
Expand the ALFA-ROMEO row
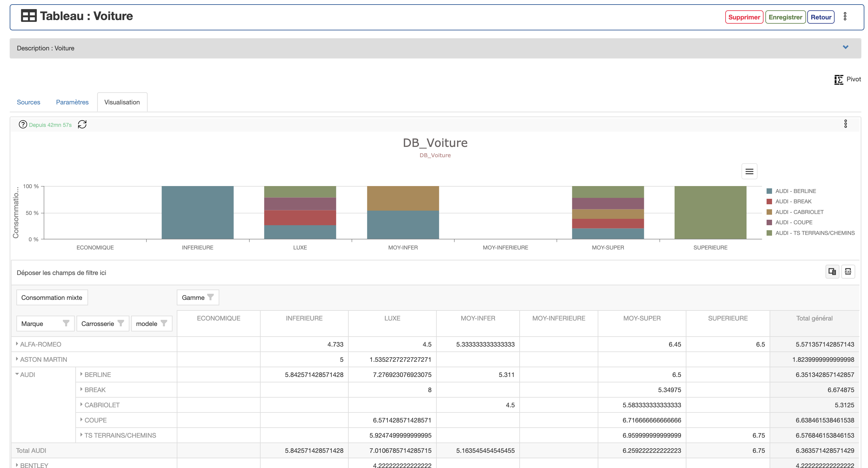tap(17, 344)
